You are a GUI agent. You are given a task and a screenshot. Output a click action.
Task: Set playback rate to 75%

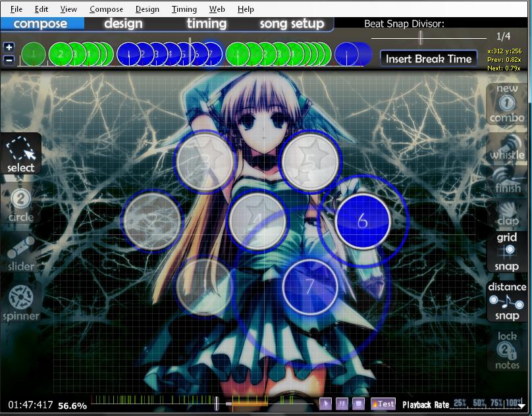496,403
